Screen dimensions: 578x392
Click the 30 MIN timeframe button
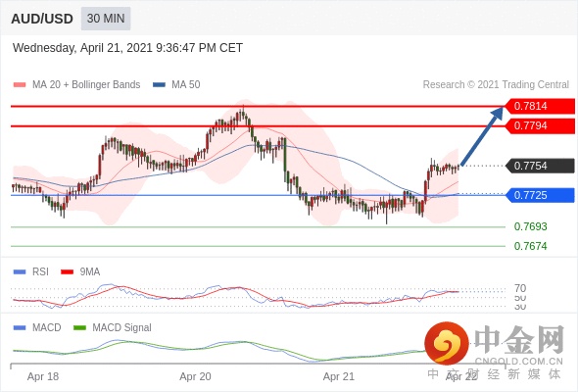106,19
